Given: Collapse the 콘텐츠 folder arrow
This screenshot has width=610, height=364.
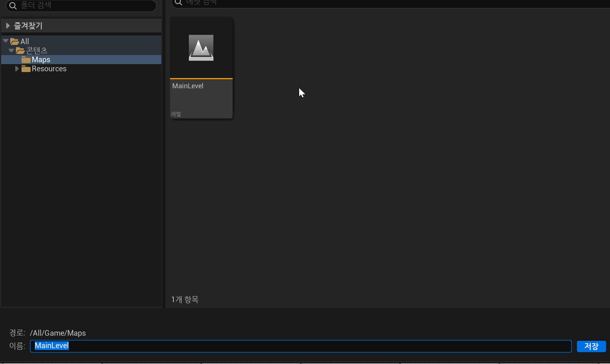Looking at the screenshot, I should click(11, 50).
